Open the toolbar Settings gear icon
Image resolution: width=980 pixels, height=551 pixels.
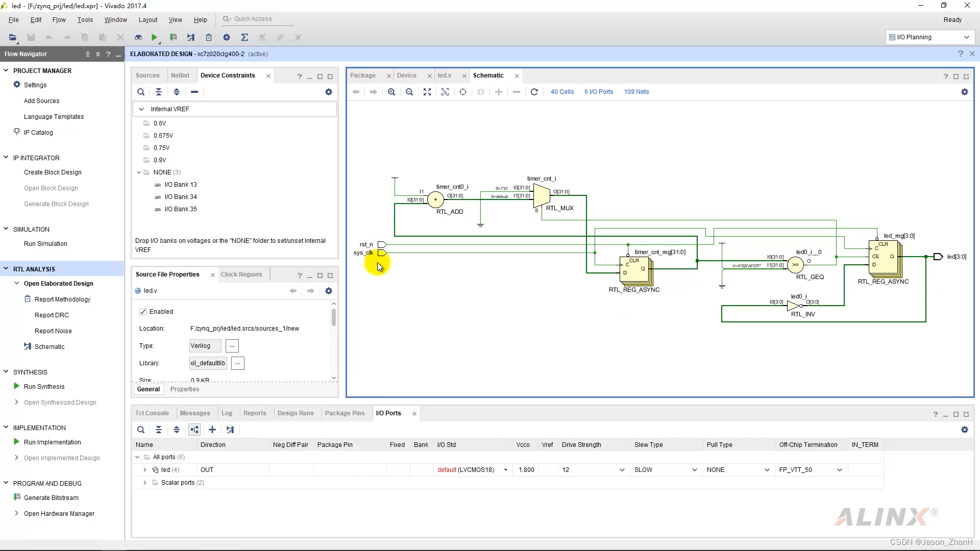227,37
